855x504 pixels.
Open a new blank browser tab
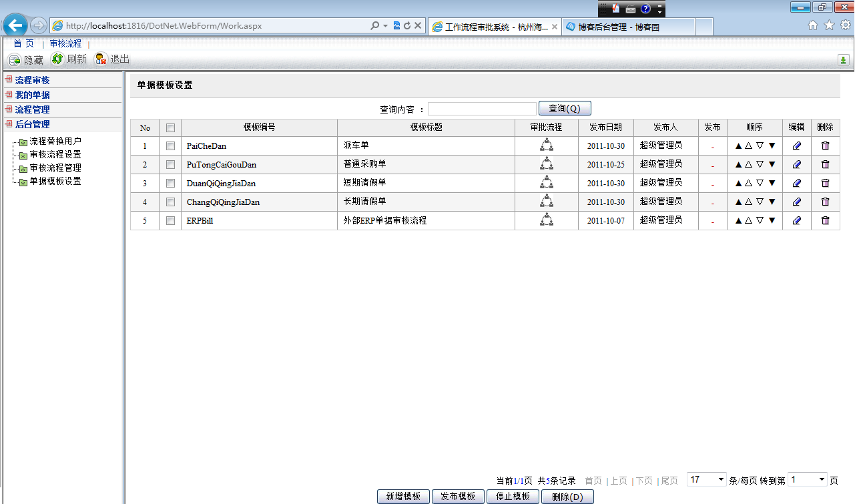click(x=703, y=27)
